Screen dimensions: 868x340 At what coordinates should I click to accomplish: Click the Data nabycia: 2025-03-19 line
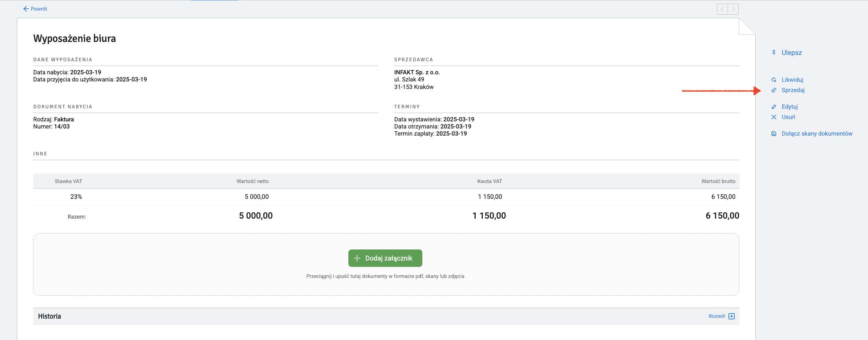point(67,72)
